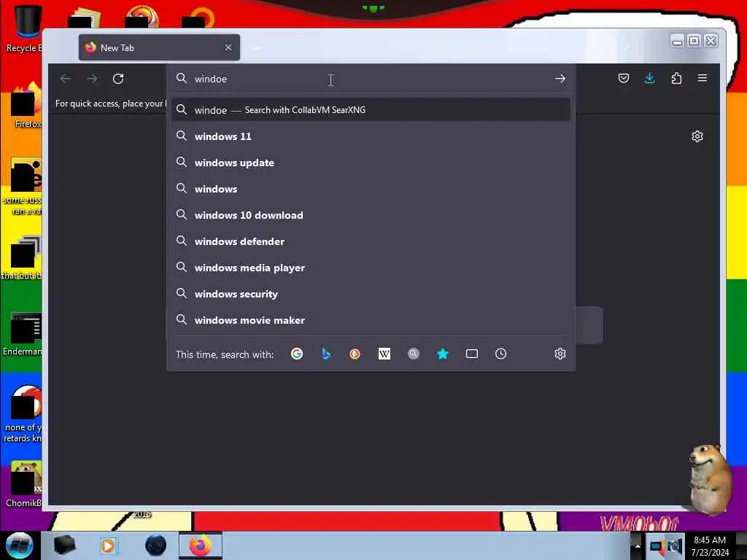Open the Pocket save icon
Screen dimensions: 747x560
(623, 78)
